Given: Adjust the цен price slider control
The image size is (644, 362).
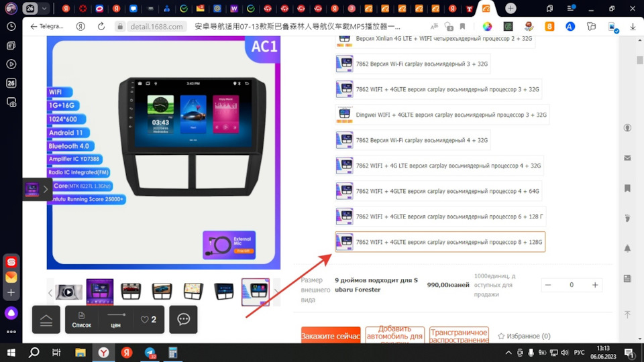Looking at the screenshot, I should [115, 315].
